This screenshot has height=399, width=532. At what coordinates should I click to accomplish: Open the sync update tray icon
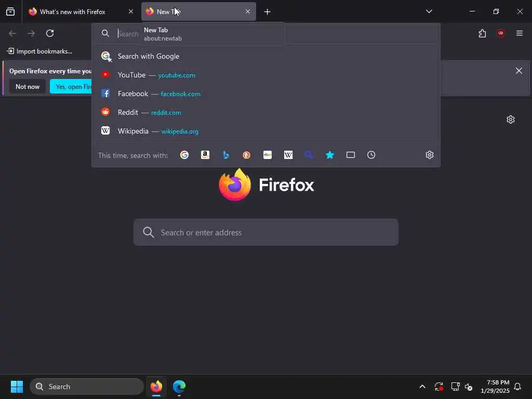(x=438, y=387)
